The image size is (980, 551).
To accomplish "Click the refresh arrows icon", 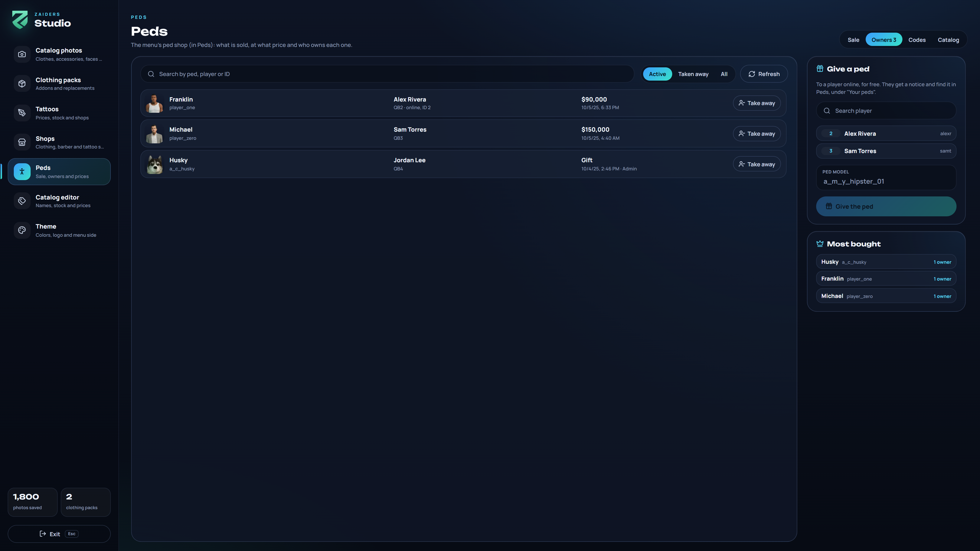I will click(752, 74).
